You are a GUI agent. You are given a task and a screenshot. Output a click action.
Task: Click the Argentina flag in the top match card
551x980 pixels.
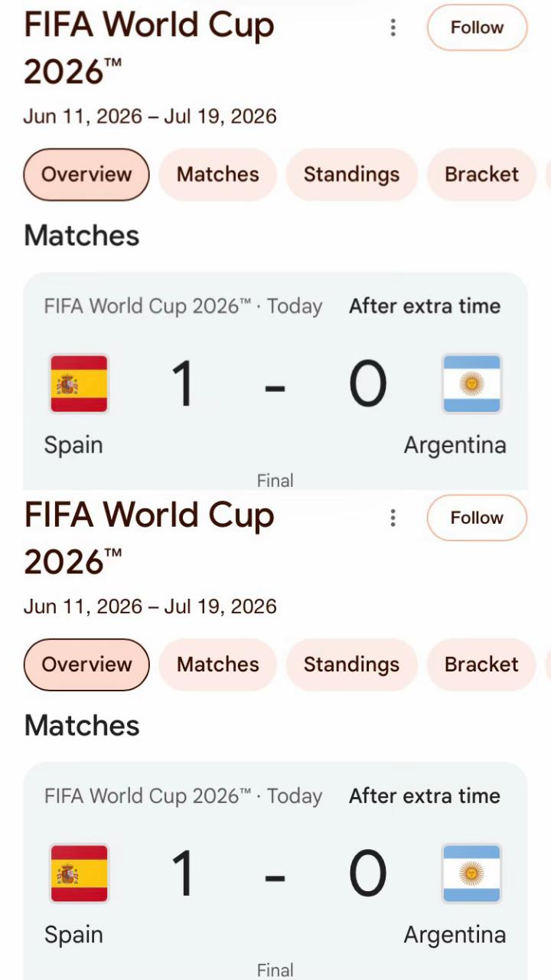coord(472,384)
